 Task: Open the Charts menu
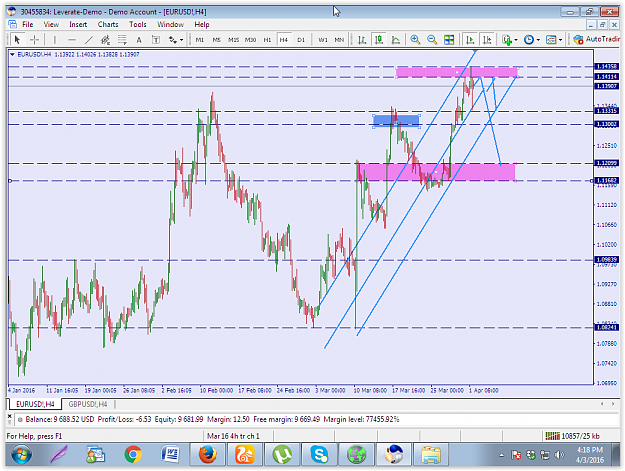pyautogui.click(x=108, y=24)
